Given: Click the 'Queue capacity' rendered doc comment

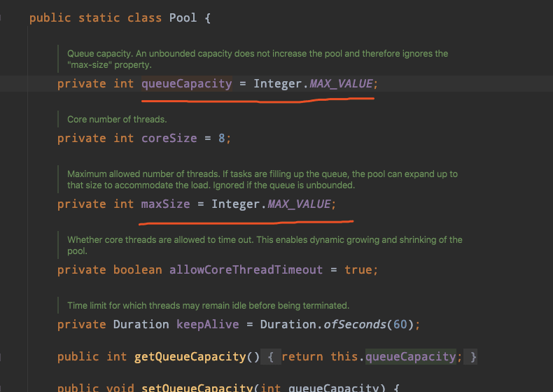Looking at the screenshot, I should 258,59.
